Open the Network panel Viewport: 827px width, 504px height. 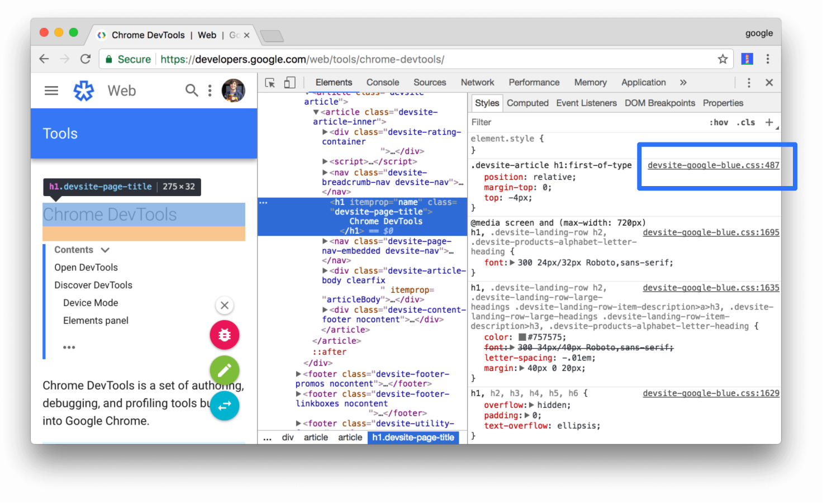[x=477, y=82]
